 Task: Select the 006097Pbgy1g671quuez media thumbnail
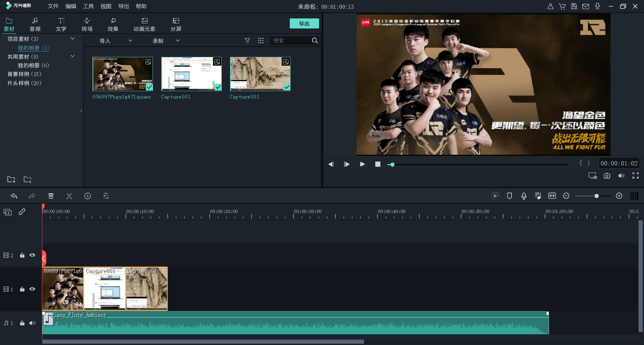tap(123, 74)
